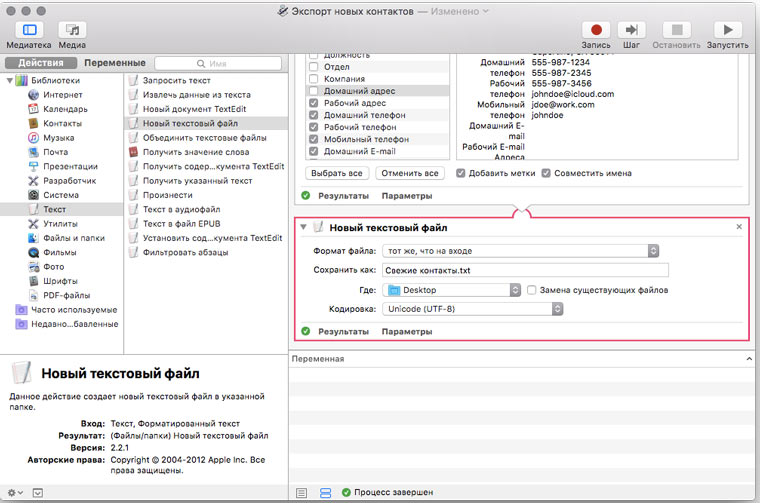Click the Выбрать все button
This screenshot has width=760, height=503.
click(x=337, y=173)
